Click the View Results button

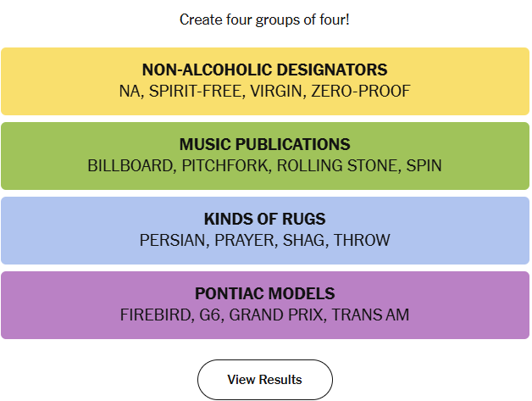pyautogui.click(x=264, y=380)
